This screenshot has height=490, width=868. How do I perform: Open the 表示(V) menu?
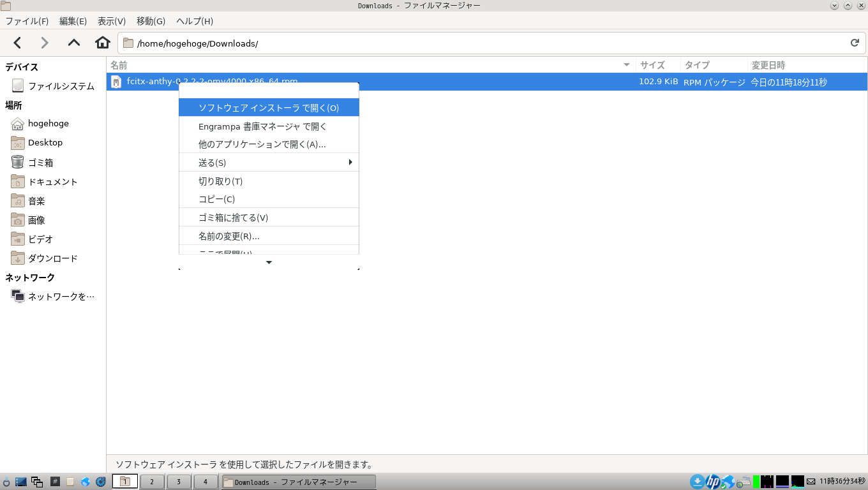point(112,21)
